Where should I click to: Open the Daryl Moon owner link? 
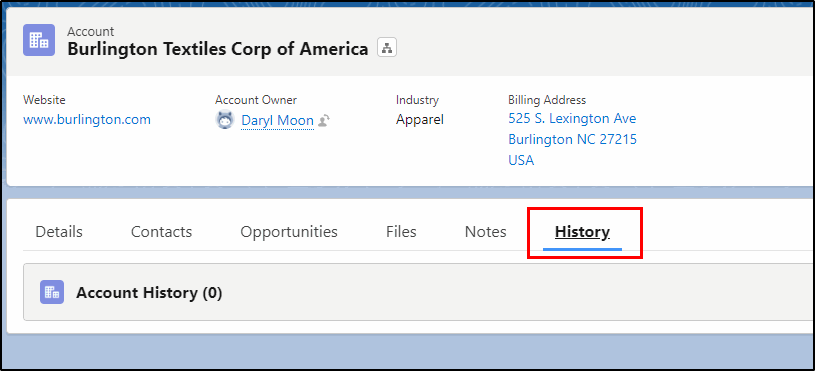tap(278, 121)
